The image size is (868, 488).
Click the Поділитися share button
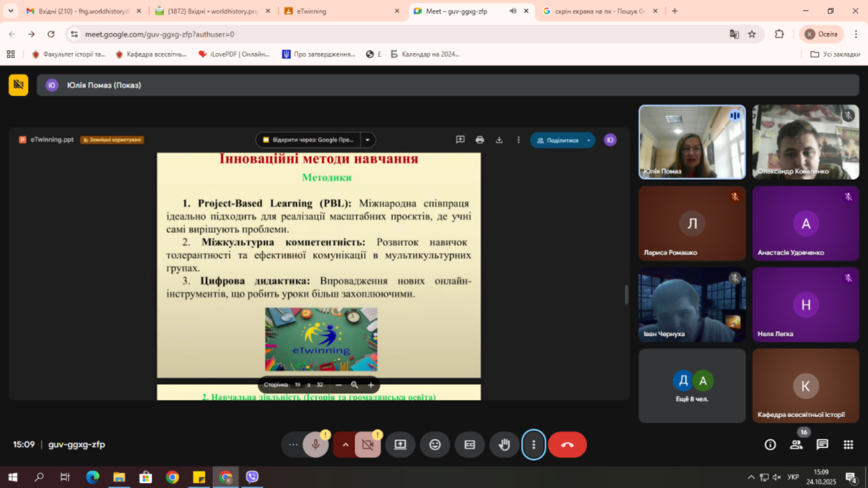tap(557, 140)
